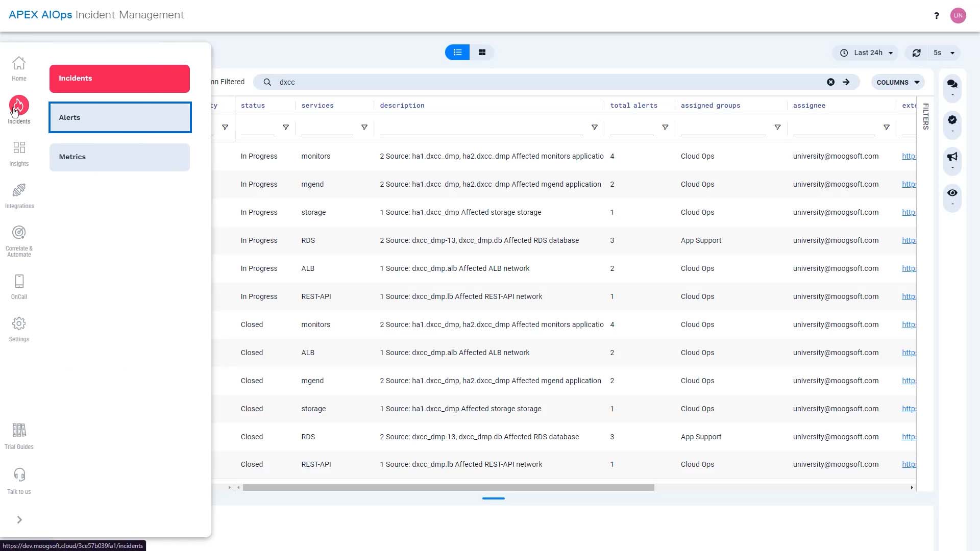Click the eye watch icon
The height and width of the screenshot is (551, 980).
(952, 193)
